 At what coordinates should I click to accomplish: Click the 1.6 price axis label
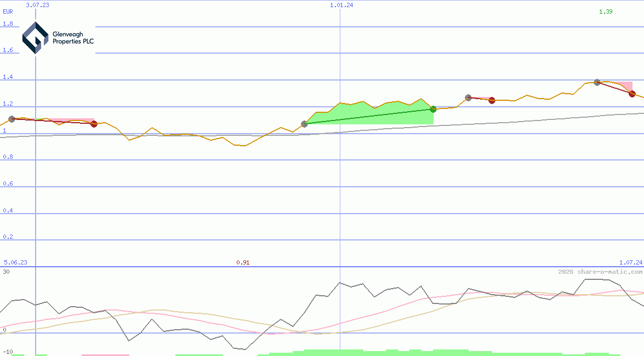coord(8,50)
